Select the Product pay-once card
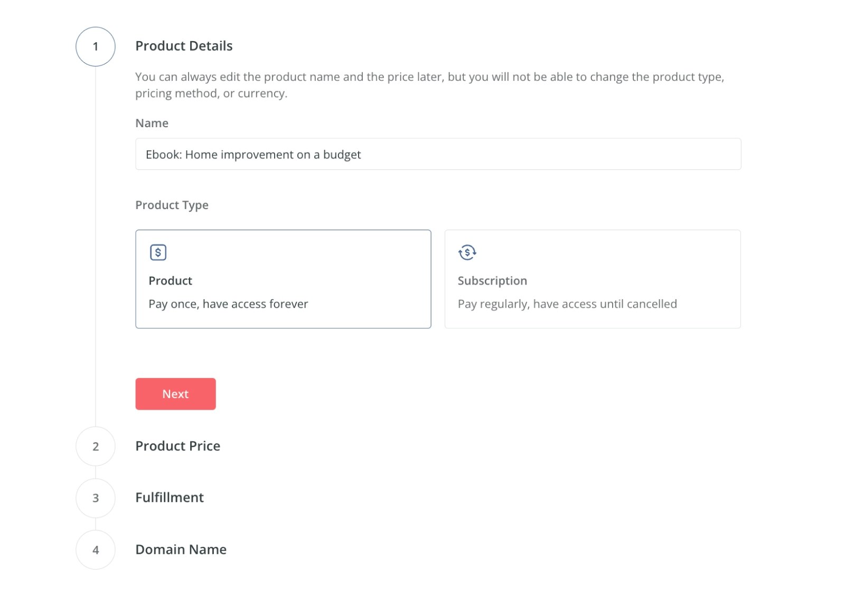The height and width of the screenshot is (616, 845). [x=283, y=279]
